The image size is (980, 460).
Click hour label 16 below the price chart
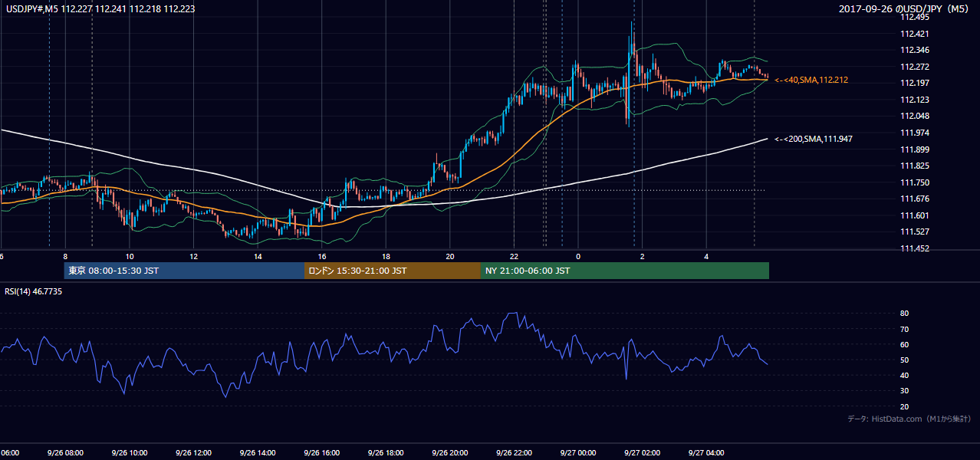[x=322, y=256]
